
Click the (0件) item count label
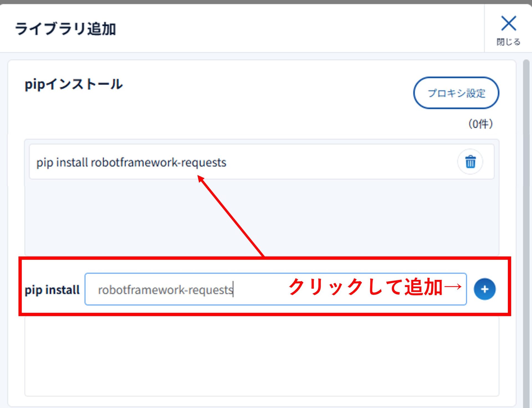(480, 124)
